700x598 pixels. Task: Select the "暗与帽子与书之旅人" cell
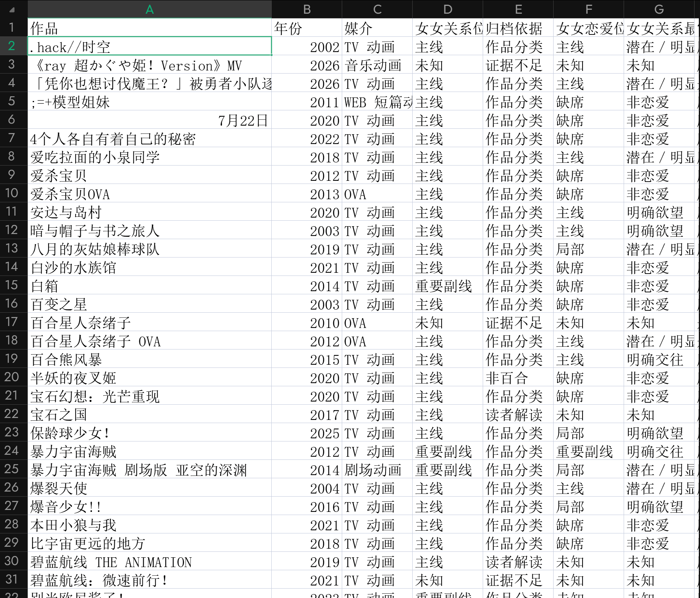pos(150,230)
